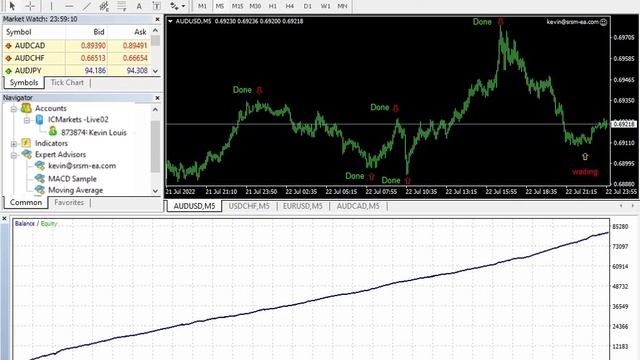Switch chart to M1 timeframe
Viewport: 640px width, 360px height.
pos(202,6)
